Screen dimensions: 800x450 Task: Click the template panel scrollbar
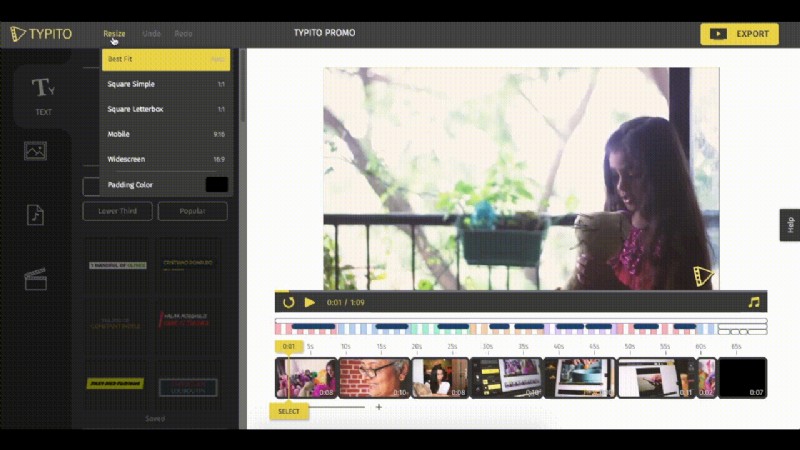pos(242,86)
